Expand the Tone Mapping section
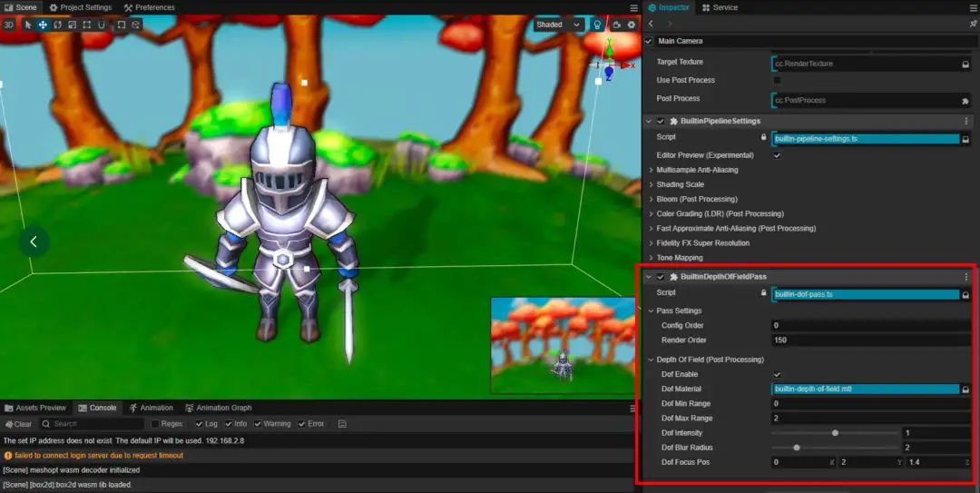 pyautogui.click(x=680, y=258)
